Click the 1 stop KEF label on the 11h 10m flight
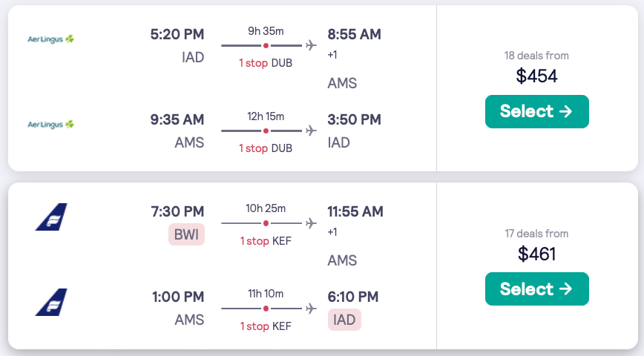Image resolution: width=644 pixels, height=356 pixels. pos(266,326)
